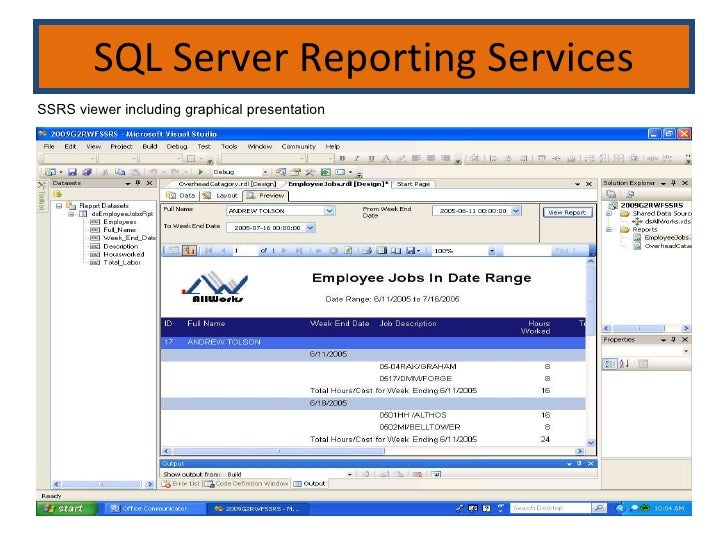Click the Code Definition Window tab
The image size is (728, 546).
[x=247, y=484]
